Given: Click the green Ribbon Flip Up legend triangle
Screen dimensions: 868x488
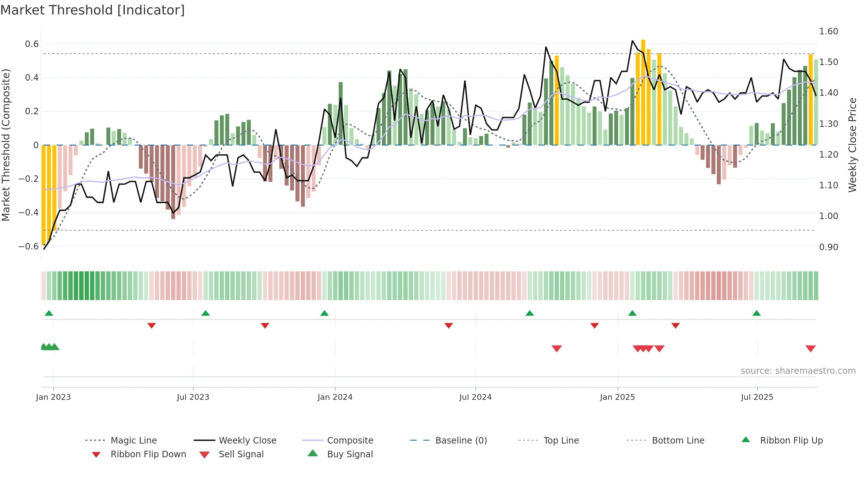Looking at the screenshot, I should [x=746, y=440].
